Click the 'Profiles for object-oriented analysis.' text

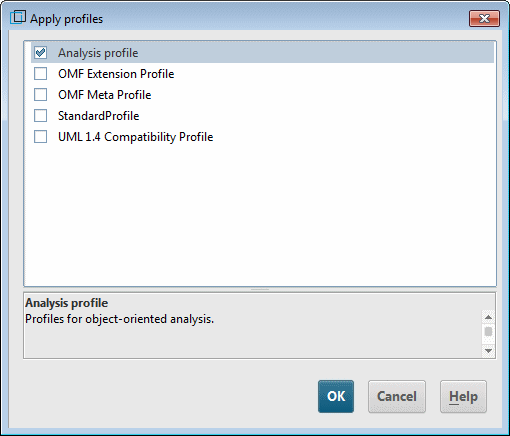click(x=119, y=319)
